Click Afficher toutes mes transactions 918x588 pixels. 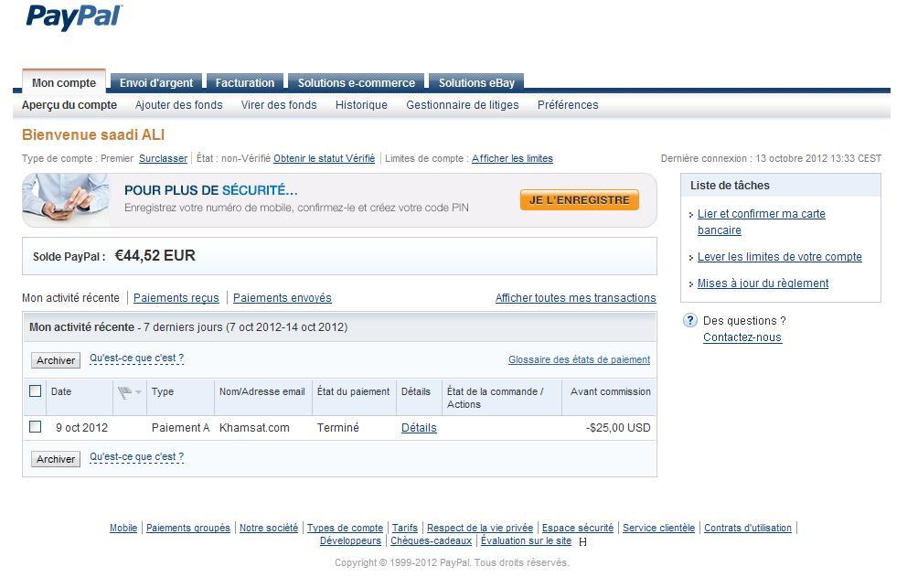pyautogui.click(x=575, y=297)
